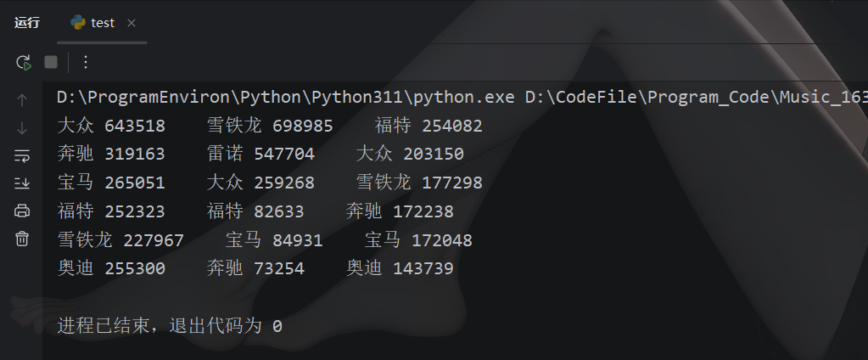The width and height of the screenshot is (868, 360).
Task: Open the more options kebab menu
Action: (85, 62)
